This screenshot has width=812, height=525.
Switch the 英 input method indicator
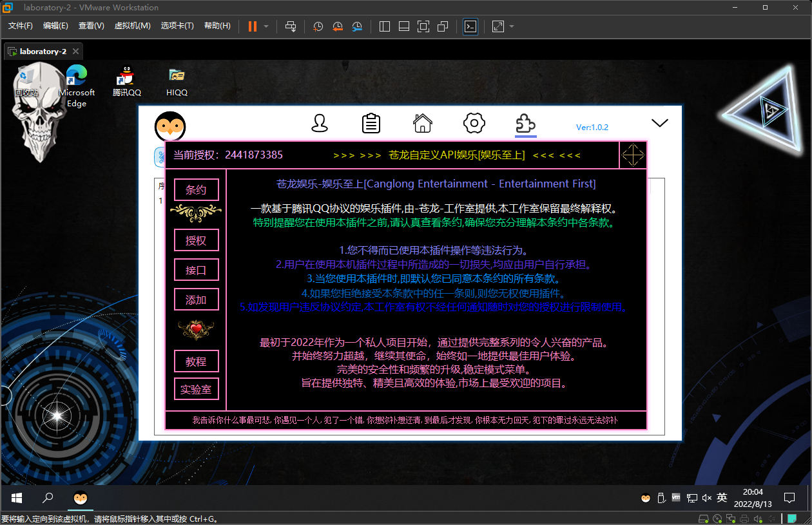(x=722, y=498)
